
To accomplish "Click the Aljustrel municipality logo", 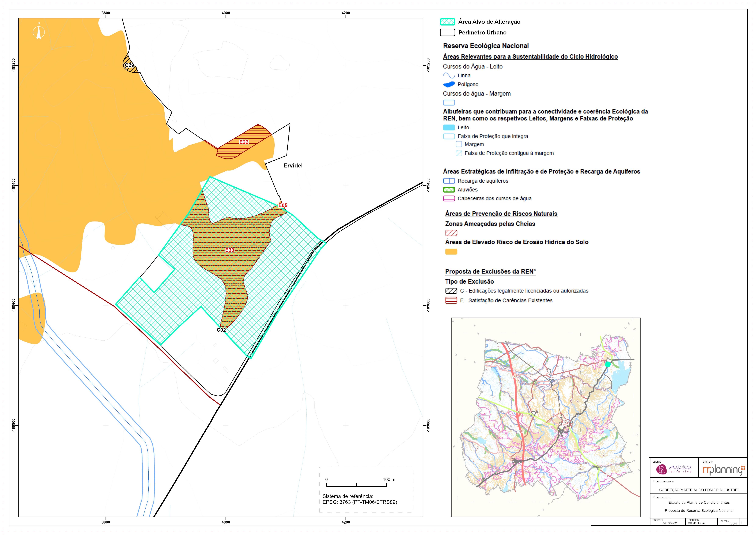I will point(674,469).
